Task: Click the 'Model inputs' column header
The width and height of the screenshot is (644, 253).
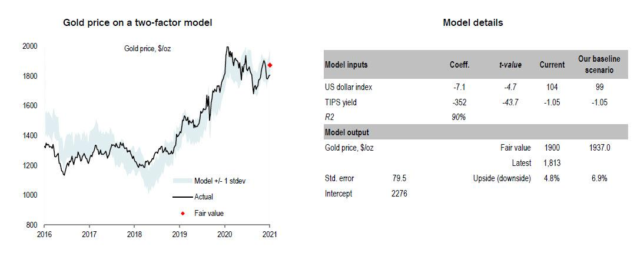Action: tap(347, 65)
